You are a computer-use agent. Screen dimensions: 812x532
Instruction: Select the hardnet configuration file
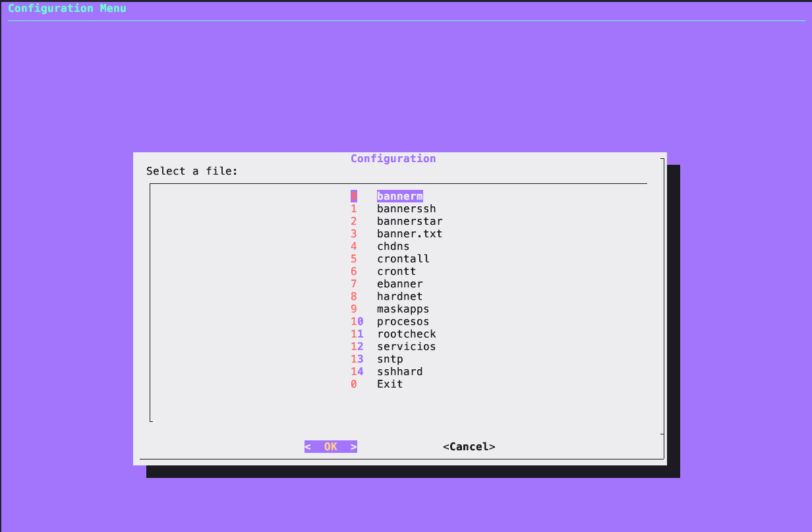pyautogui.click(x=399, y=297)
